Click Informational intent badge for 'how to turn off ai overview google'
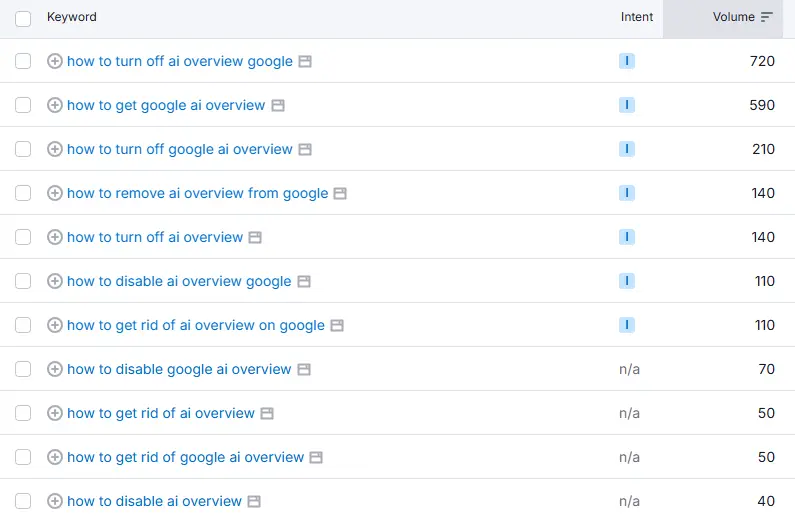Viewport: 795px width, 522px height. pyautogui.click(x=627, y=61)
